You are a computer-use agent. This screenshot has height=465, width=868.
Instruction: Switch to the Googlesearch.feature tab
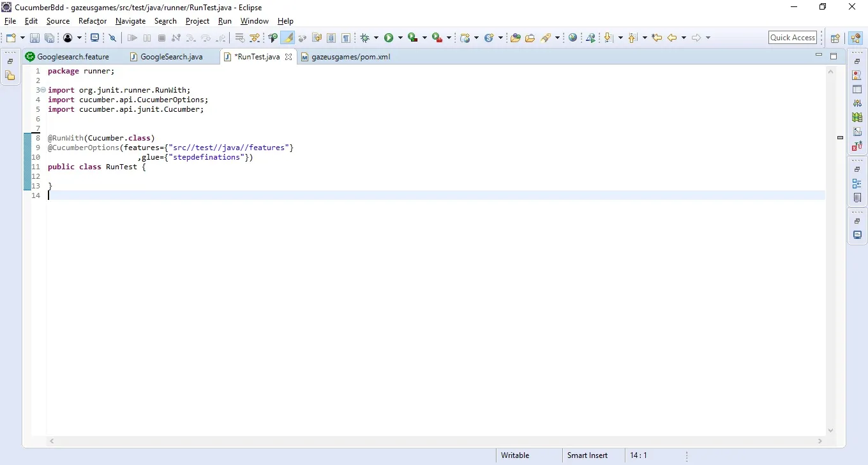pyautogui.click(x=73, y=57)
